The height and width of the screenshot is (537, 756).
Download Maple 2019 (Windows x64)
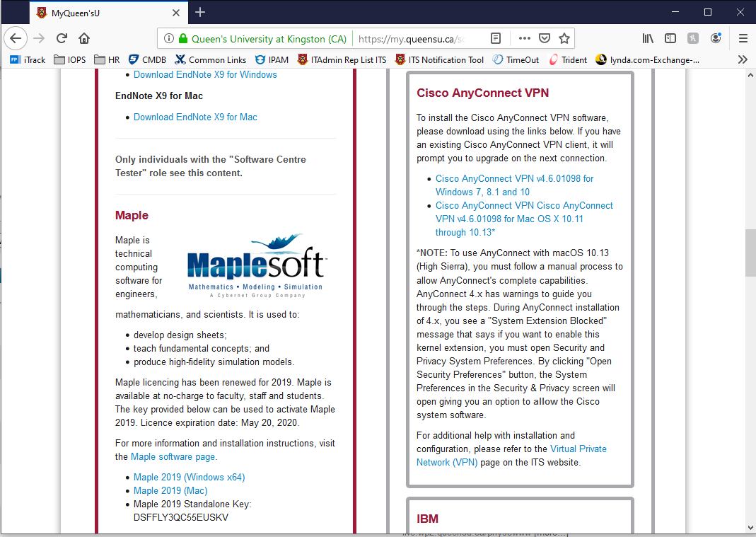[189, 477]
